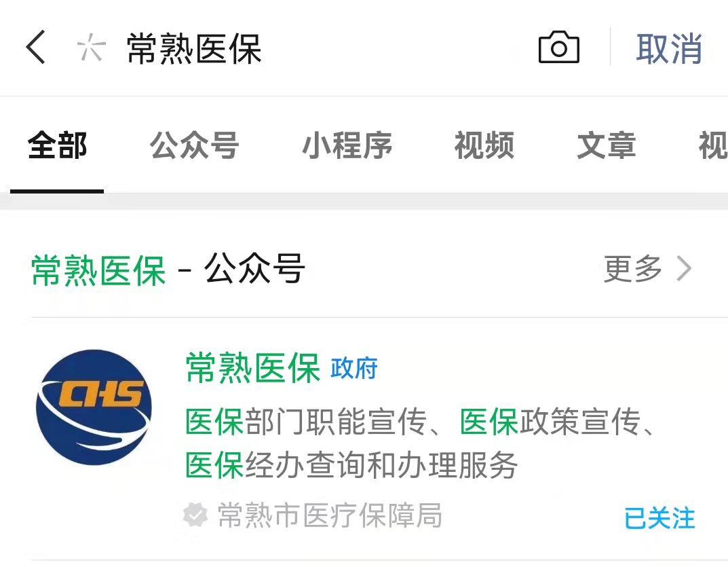Toggle the 已关注 follow status

coord(659,518)
